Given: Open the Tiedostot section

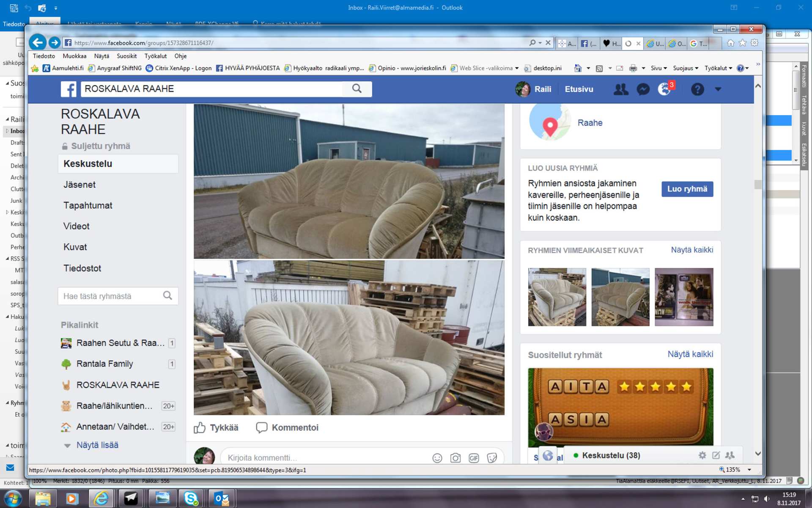Looking at the screenshot, I should tap(82, 268).
